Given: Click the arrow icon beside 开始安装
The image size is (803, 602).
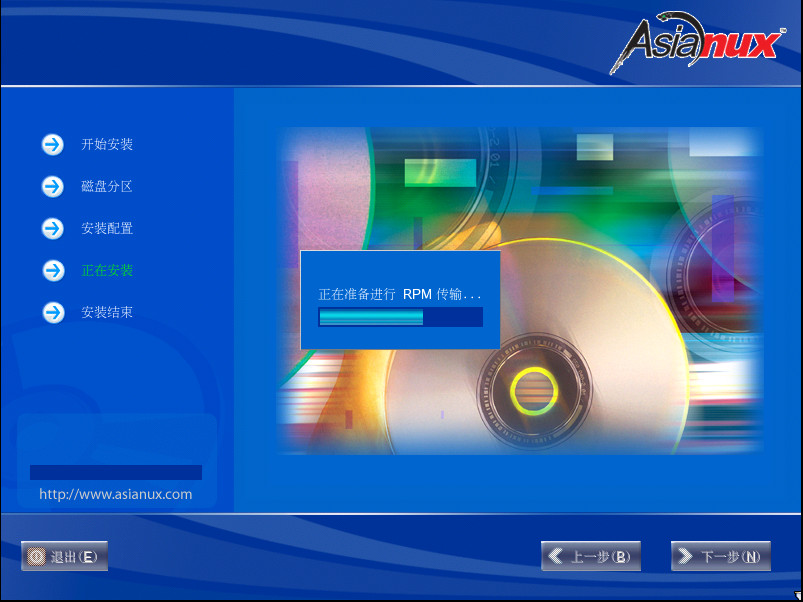Looking at the screenshot, I should click(51, 144).
